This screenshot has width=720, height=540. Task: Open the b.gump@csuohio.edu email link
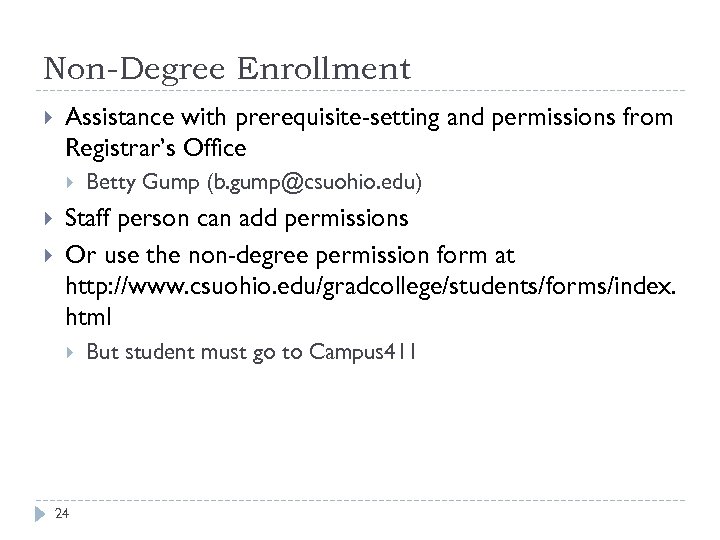(x=314, y=183)
